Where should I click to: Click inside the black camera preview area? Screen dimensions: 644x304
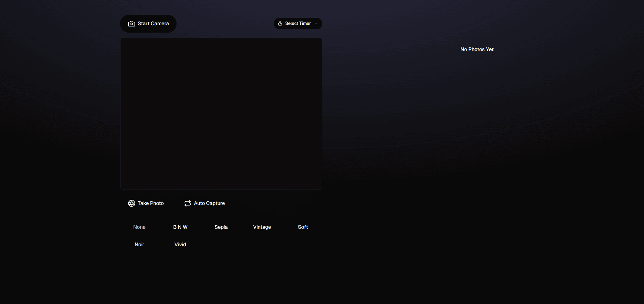[x=221, y=114]
